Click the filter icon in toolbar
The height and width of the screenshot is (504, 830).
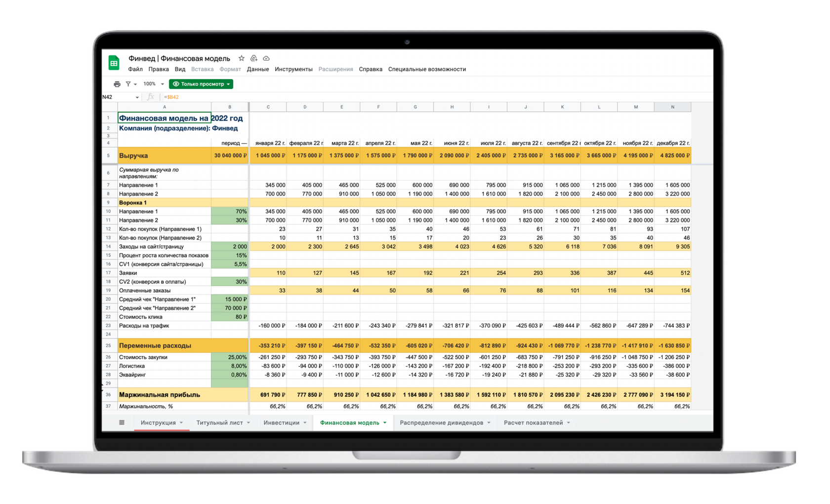(x=128, y=84)
